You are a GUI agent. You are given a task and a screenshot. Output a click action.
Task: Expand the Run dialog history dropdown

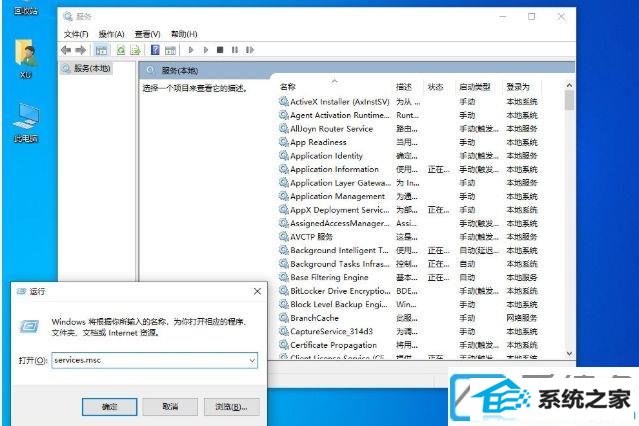252,361
